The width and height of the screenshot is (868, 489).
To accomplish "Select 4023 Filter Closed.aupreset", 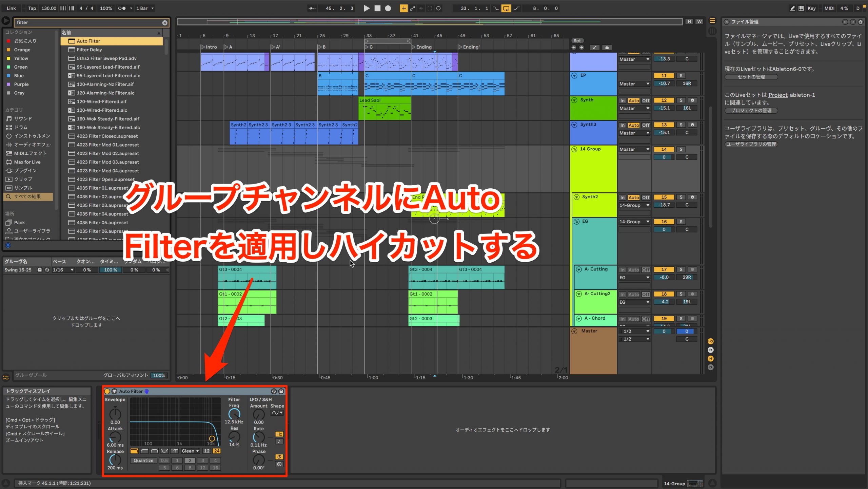I will pos(112,136).
